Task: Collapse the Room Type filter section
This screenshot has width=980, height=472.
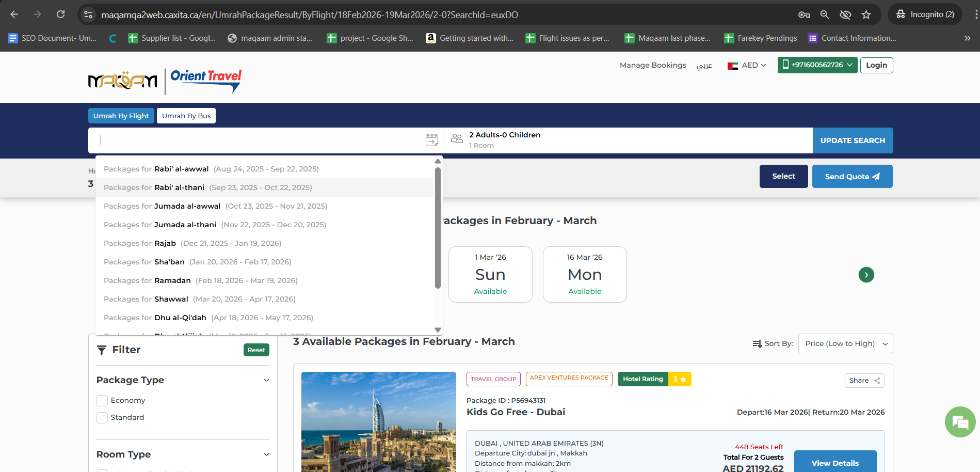Action: 266,455
